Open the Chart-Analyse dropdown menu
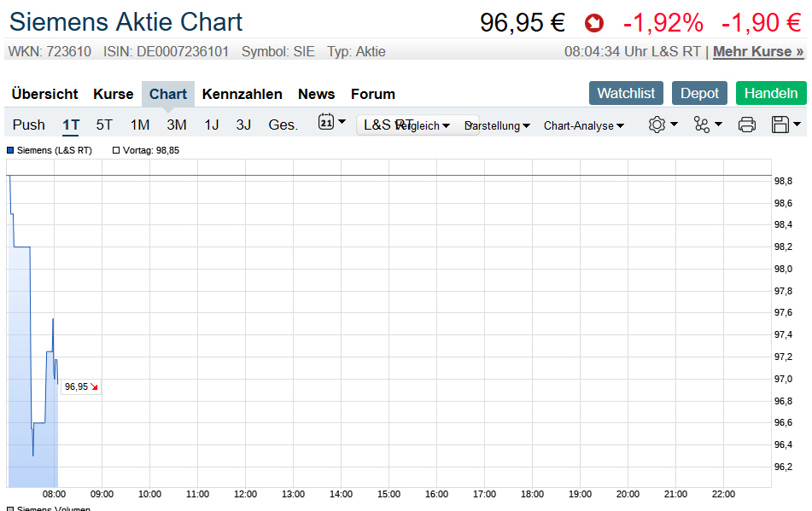The height and width of the screenshot is (511, 812). [583, 126]
